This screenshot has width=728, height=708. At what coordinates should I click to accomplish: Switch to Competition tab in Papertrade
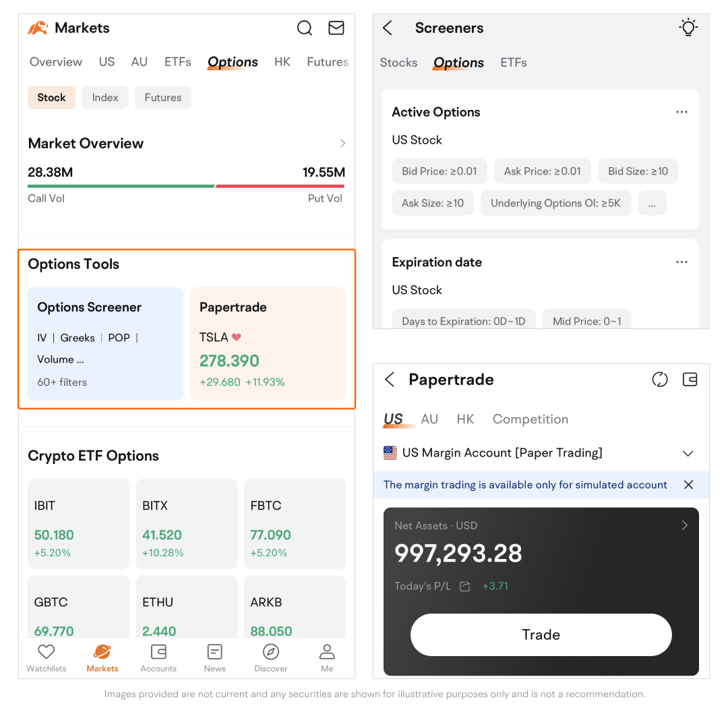click(x=530, y=419)
